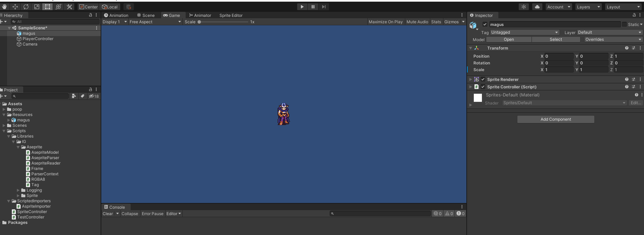Click the Game view Scale slider

(x=224, y=22)
